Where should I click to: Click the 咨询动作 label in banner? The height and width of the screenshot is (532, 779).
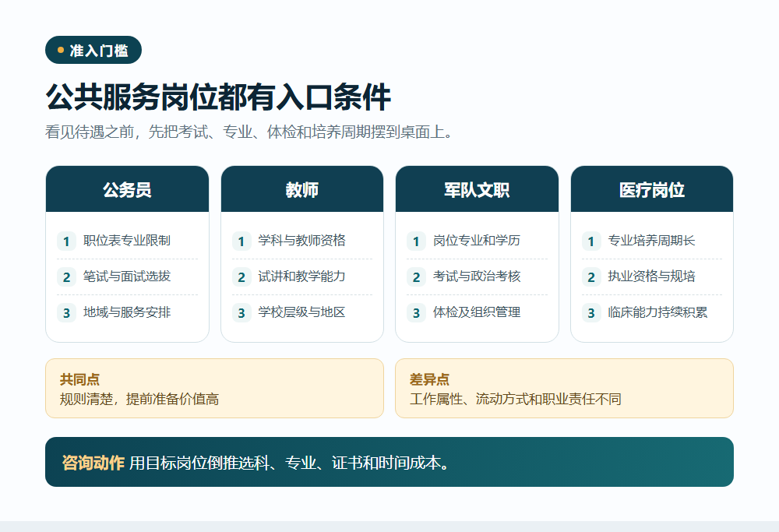93,463
